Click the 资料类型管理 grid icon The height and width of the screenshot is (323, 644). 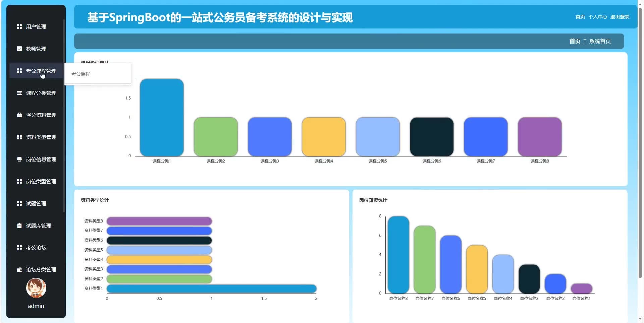click(19, 137)
